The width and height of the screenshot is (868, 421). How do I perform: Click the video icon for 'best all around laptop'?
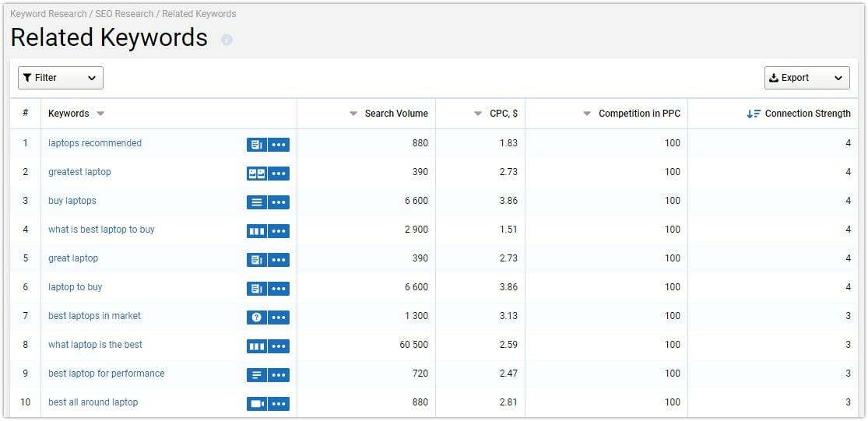click(257, 403)
